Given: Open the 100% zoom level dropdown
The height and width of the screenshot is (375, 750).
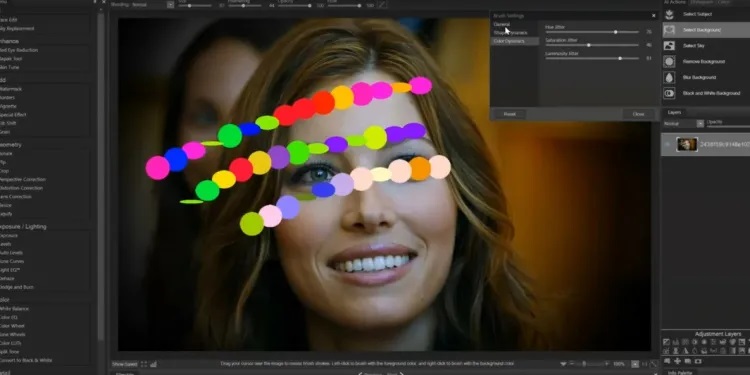Looking at the screenshot, I should coord(634,364).
